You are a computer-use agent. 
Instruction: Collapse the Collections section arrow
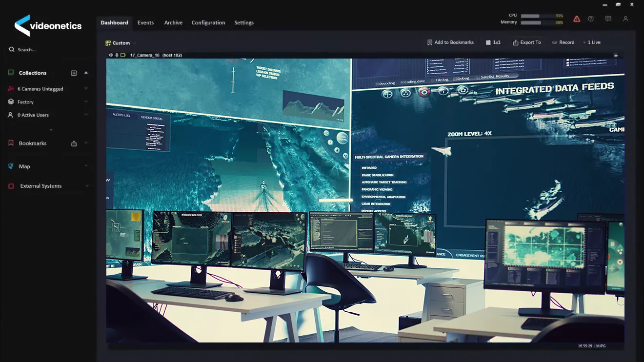click(x=86, y=73)
